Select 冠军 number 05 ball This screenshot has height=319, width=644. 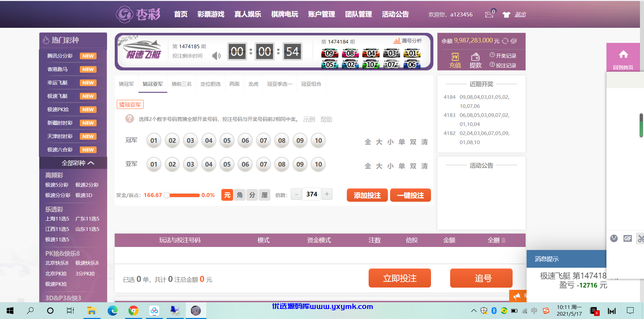pos(227,140)
